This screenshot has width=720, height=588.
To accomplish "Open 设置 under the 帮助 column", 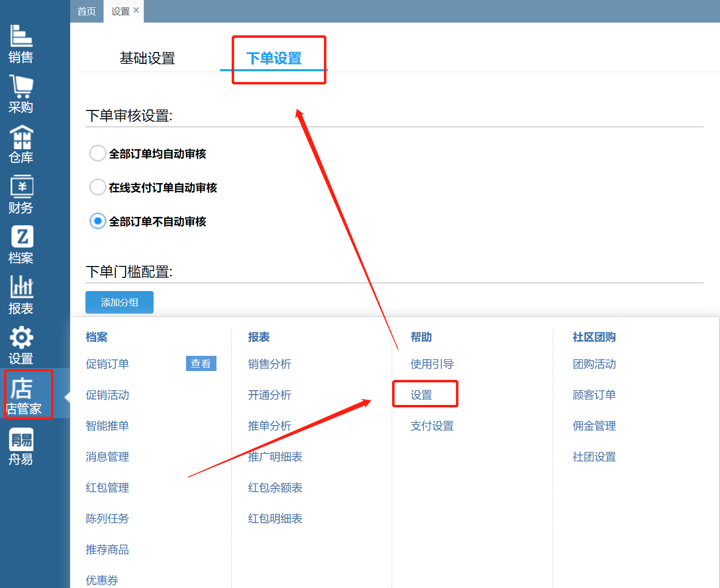I will point(421,395).
